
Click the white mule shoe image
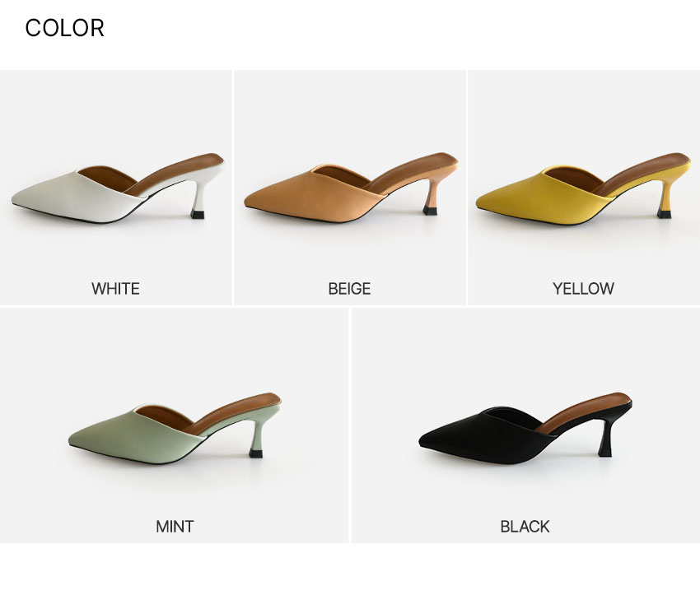click(118, 188)
